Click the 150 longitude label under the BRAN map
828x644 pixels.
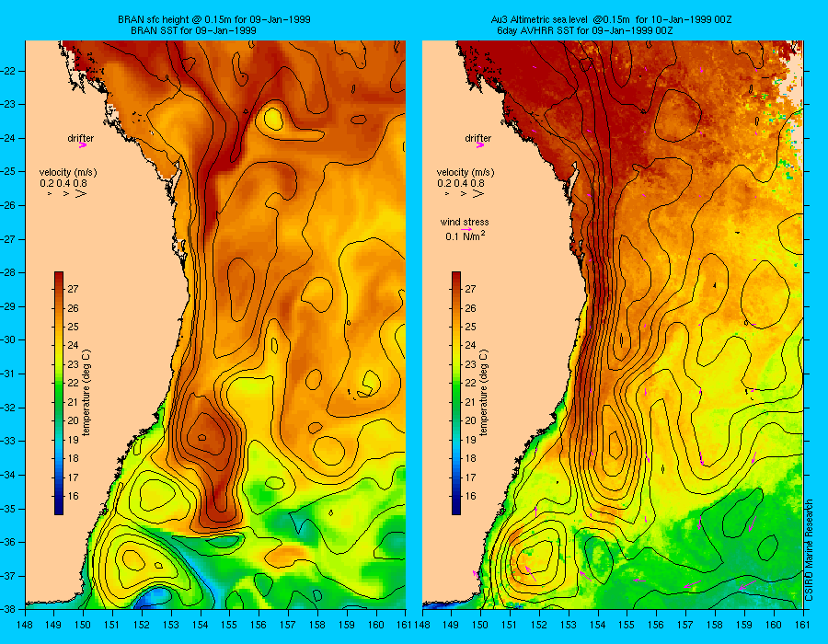[x=83, y=625]
